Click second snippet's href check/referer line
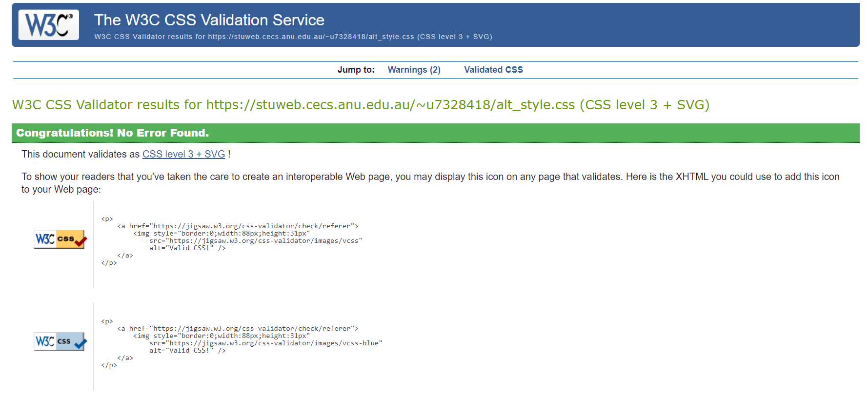Screen dimensions: 868x397 [x=238, y=329]
